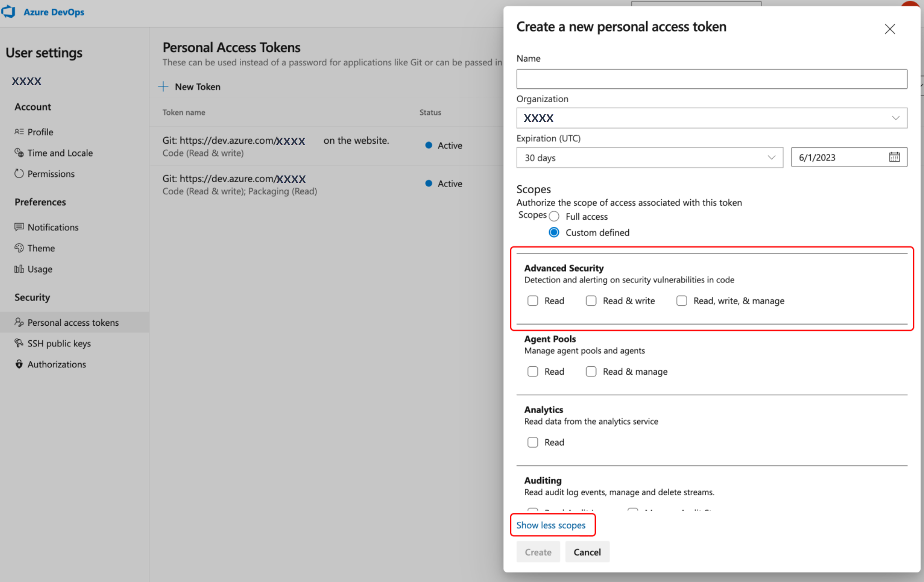Screen dimensions: 924x582
Task: Select expiration date calendar picker
Action: pos(894,157)
